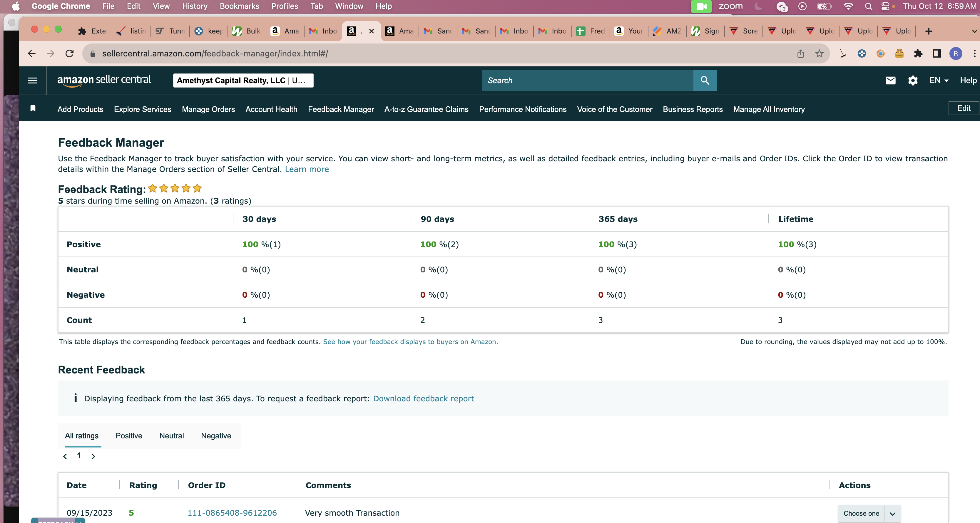Click the Edit navigation button
The height and width of the screenshot is (523, 980).
(x=964, y=108)
